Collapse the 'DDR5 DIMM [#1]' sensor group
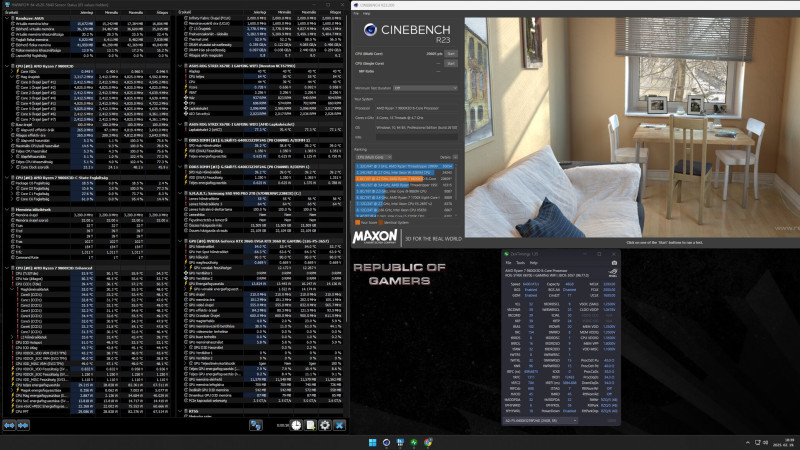800x450 pixels. point(181,140)
